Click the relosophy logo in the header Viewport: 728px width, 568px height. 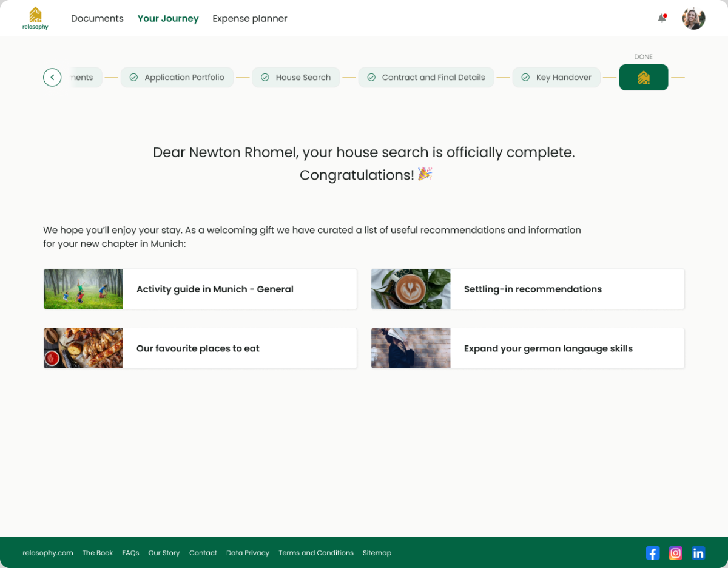(35, 18)
